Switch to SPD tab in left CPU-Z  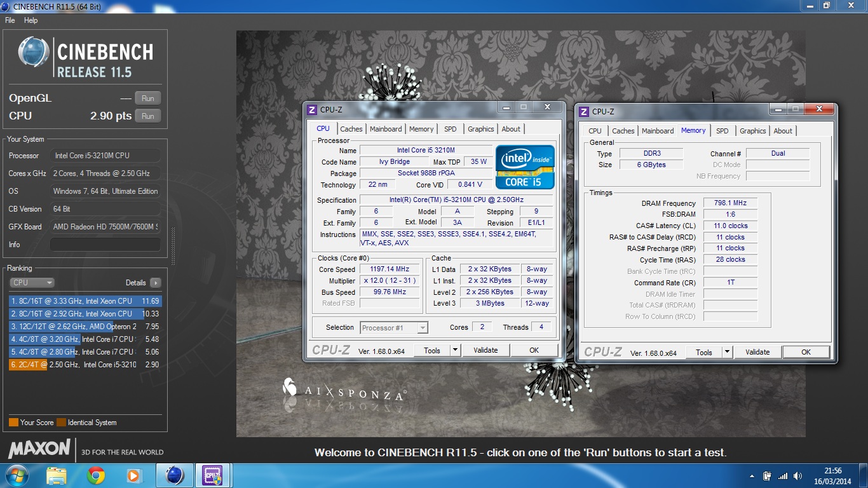[451, 129]
